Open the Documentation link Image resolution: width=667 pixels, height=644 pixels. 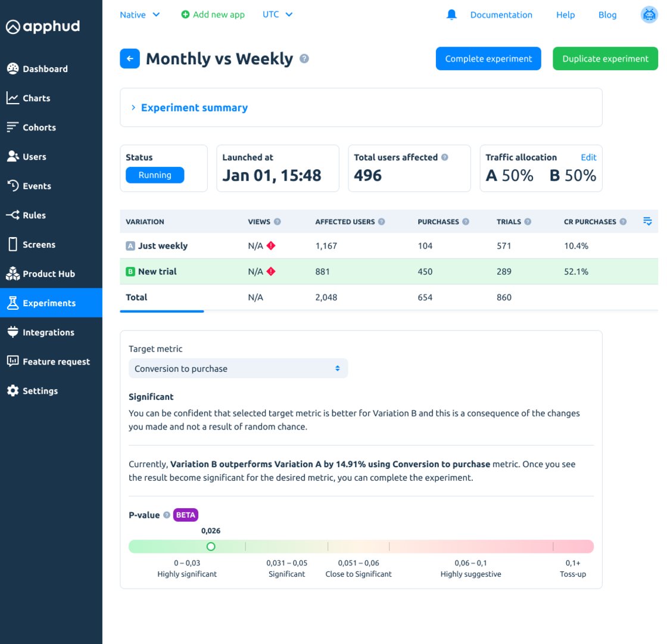[x=501, y=14]
